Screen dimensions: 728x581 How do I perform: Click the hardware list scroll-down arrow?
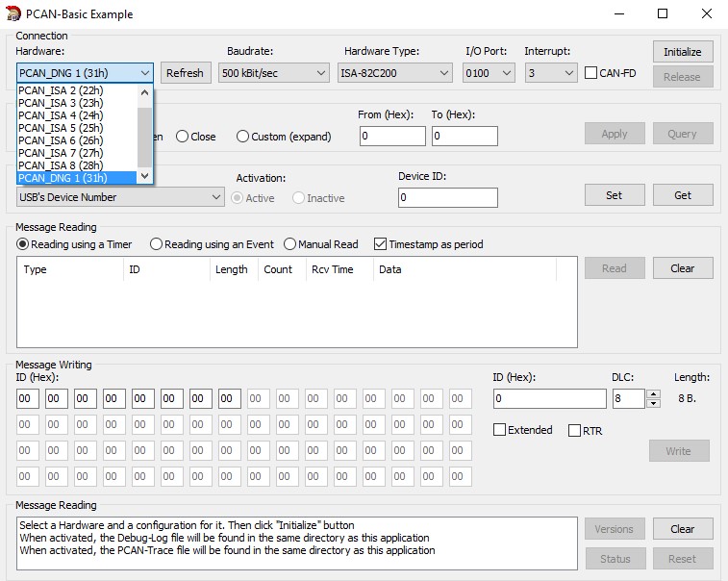[145, 176]
